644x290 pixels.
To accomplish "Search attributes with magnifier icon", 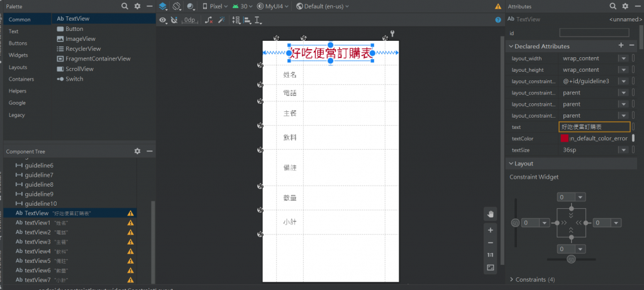I will pos(613,6).
